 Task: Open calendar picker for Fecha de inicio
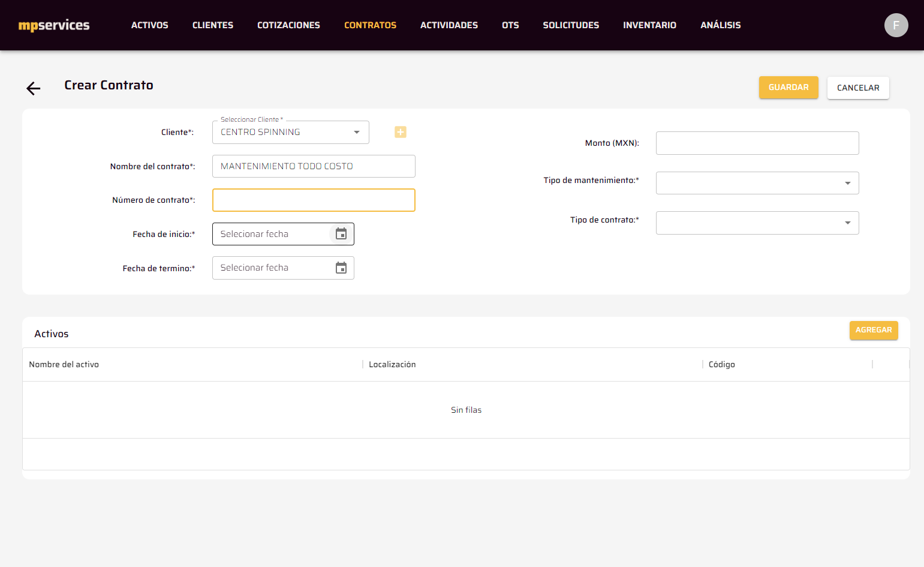341,234
